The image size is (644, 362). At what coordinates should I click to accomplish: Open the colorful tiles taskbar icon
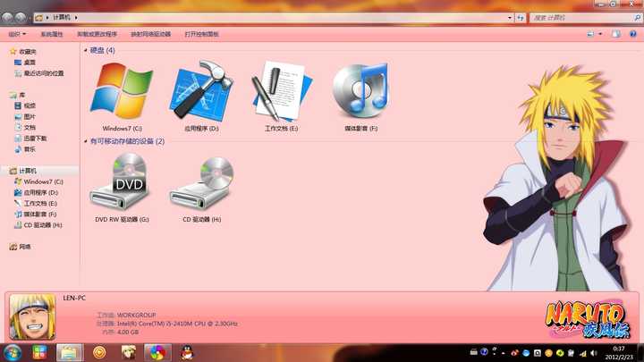pos(40,352)
